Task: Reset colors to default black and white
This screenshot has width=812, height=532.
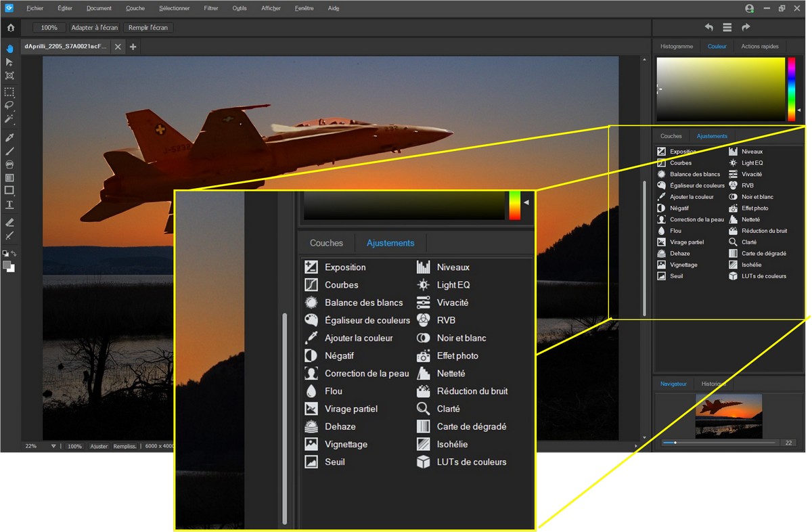Action: (6, 254)
